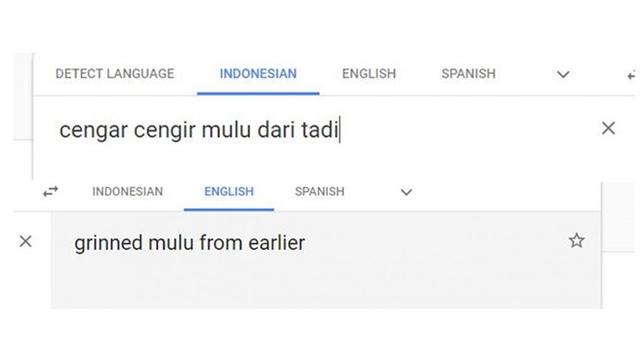Click the swap languages arrows icon
The image size is (640, 360).
[51, 191]
